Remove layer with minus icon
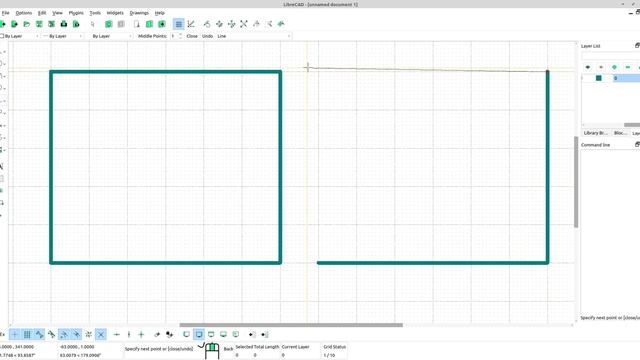Screen dimensions: 640x360 coord(628,67)
